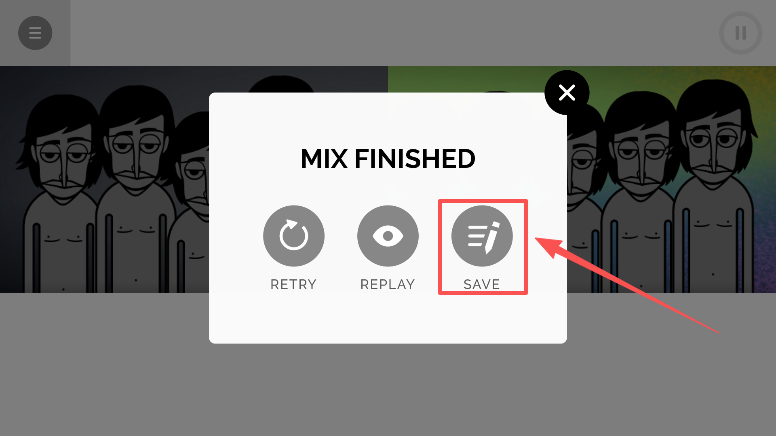Click the MIX FINISHED heading
Viewport: 776px width, 436px height.
[388, 159]
